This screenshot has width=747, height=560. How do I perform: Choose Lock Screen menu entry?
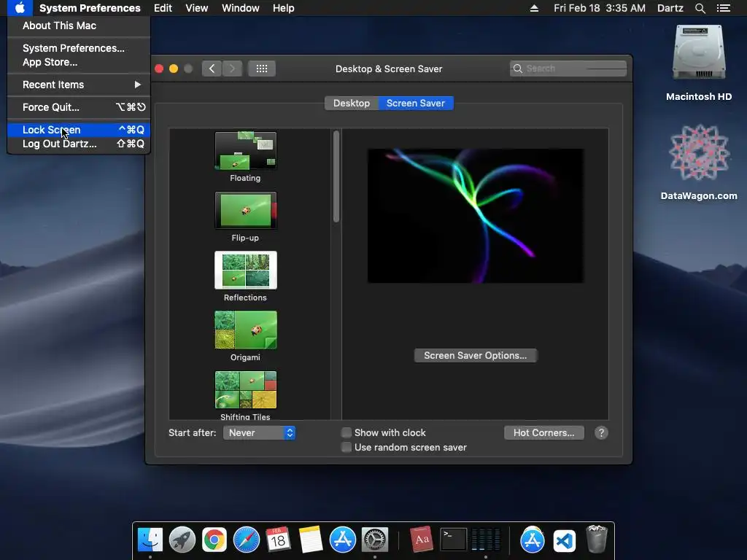(79, 130)
